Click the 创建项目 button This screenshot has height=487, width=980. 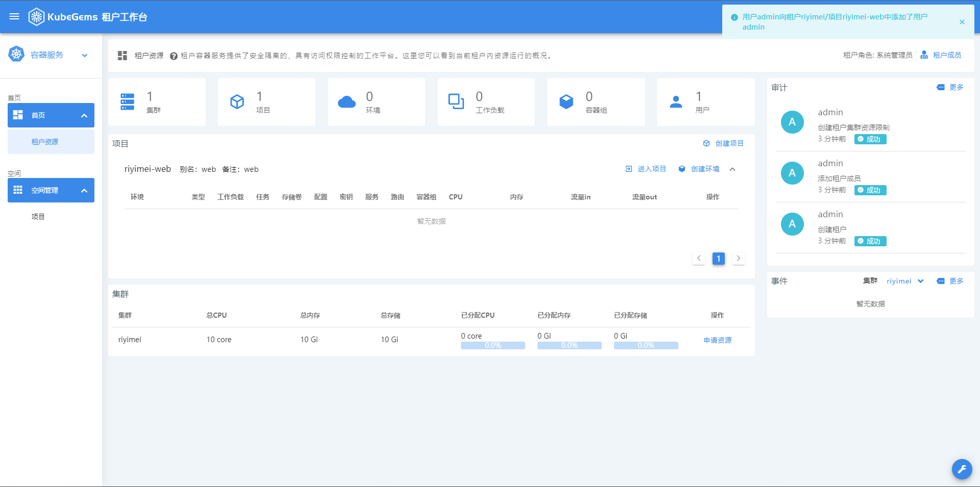[x=729, y=143]
